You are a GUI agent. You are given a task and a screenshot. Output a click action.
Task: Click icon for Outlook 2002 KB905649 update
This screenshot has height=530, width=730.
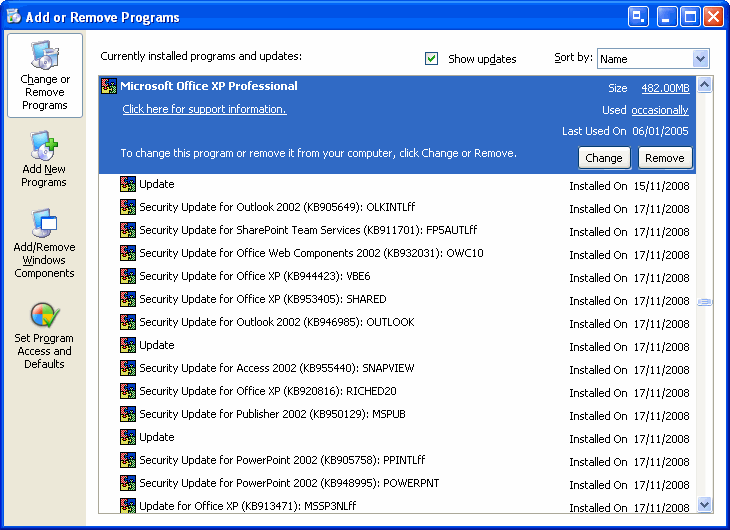(x=128, y=207)
